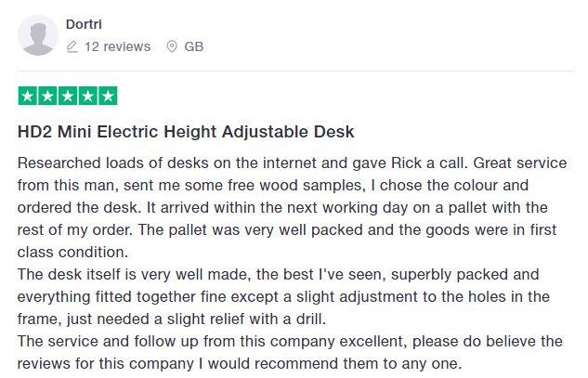588x378 pixels.
Task: Click the first green rating star
Action: point(28,96)
